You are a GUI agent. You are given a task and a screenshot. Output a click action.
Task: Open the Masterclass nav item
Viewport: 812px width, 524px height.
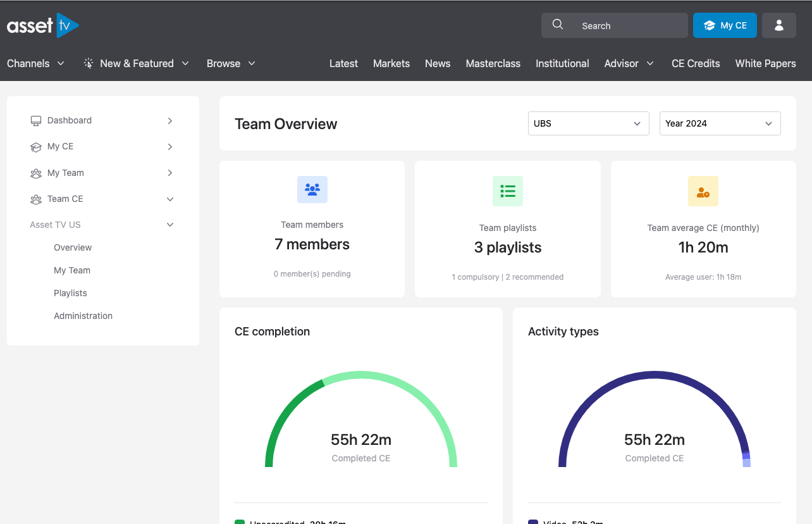pyautogui.click(x=493, y=63)
